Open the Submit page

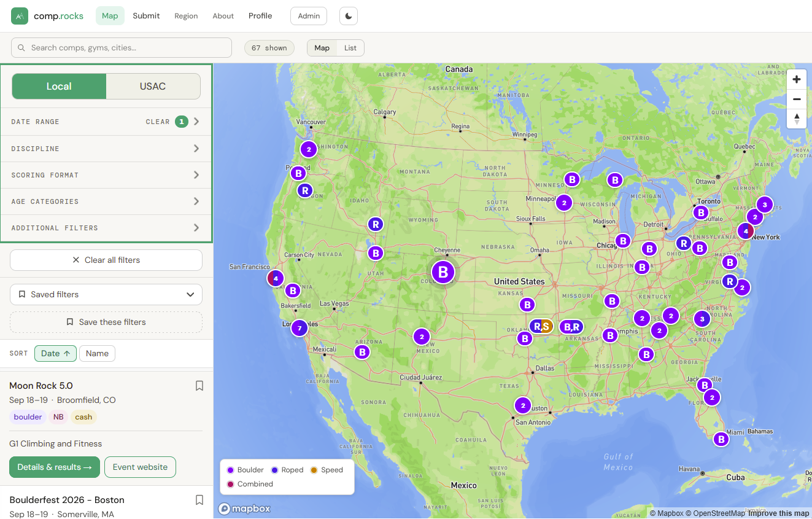[x=146, y=16]
